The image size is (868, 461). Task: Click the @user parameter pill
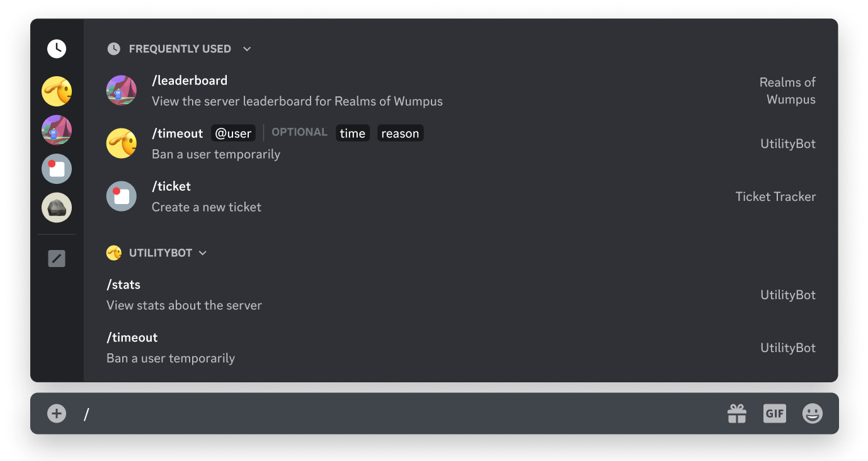[x=233, y=133]
